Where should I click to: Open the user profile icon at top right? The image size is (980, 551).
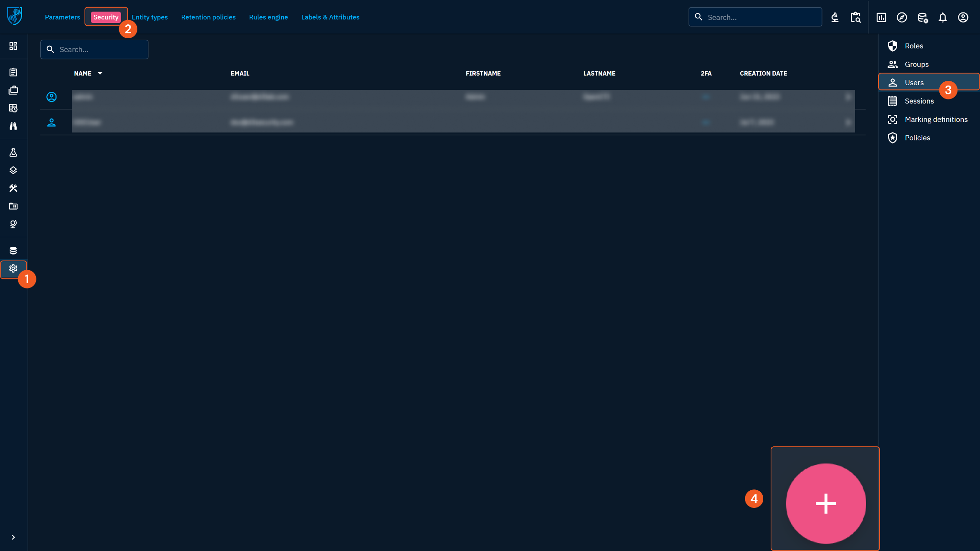coord(963,18)
